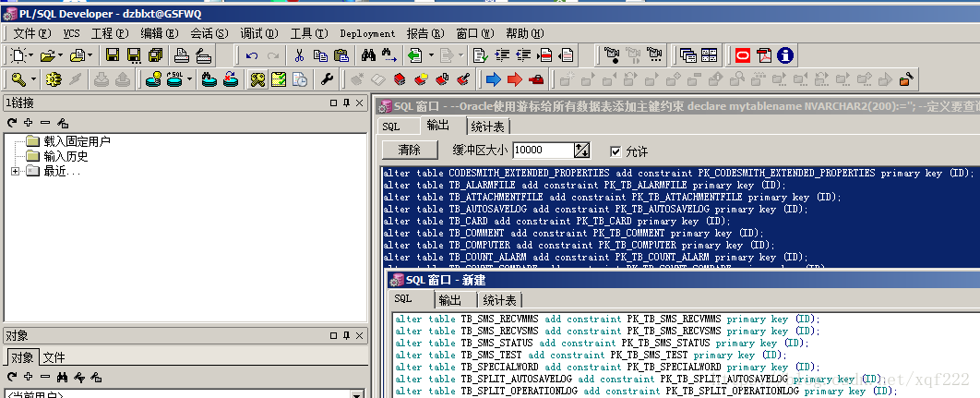This screenshot has height=398, width=980.
Task: Open the 会话(S) menu
Action: 209,34
